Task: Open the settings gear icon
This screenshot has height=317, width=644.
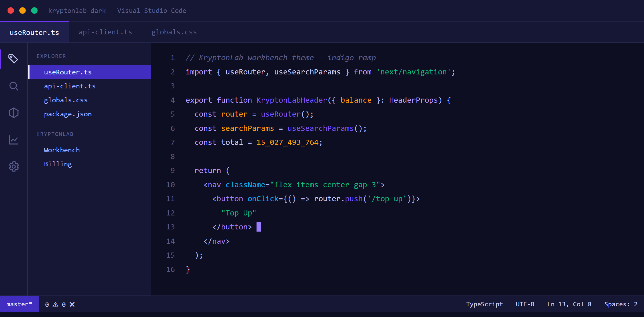Action: (14, 167)
